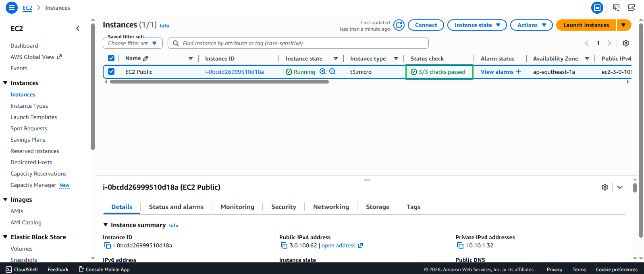Open Volumes in sidebar
This screenshot has height=274, width=644.
(21, 249)
